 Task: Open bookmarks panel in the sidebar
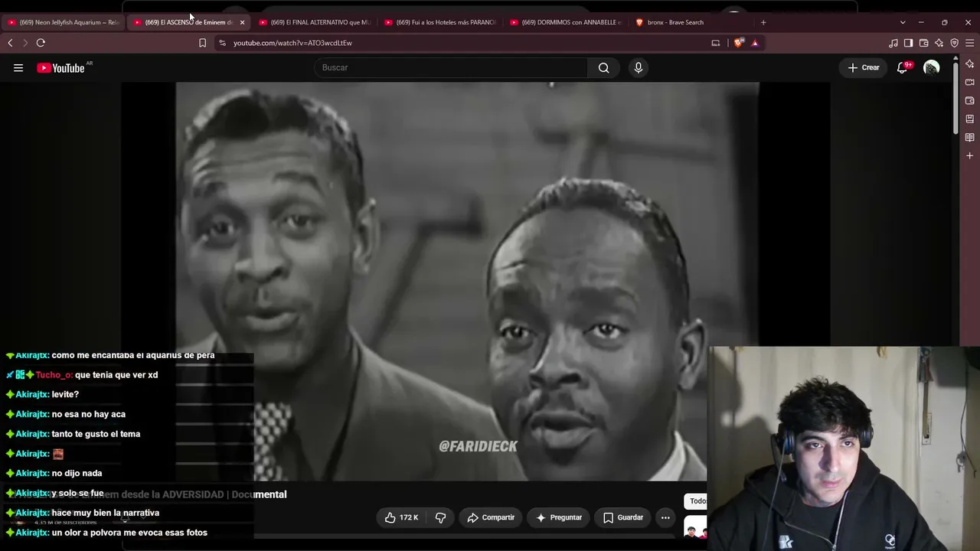click(x=969, y=119)
